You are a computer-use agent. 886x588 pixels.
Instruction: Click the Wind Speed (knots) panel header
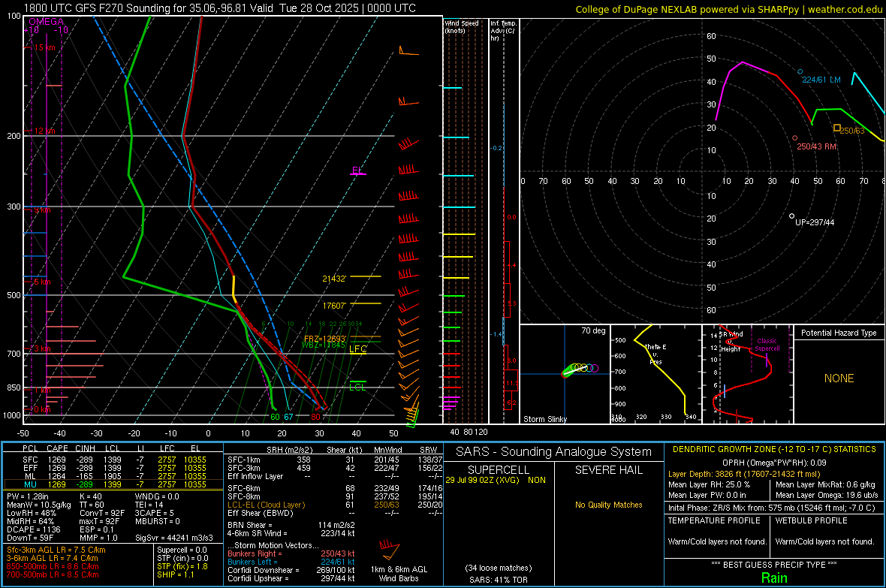[x=462, y=26]
